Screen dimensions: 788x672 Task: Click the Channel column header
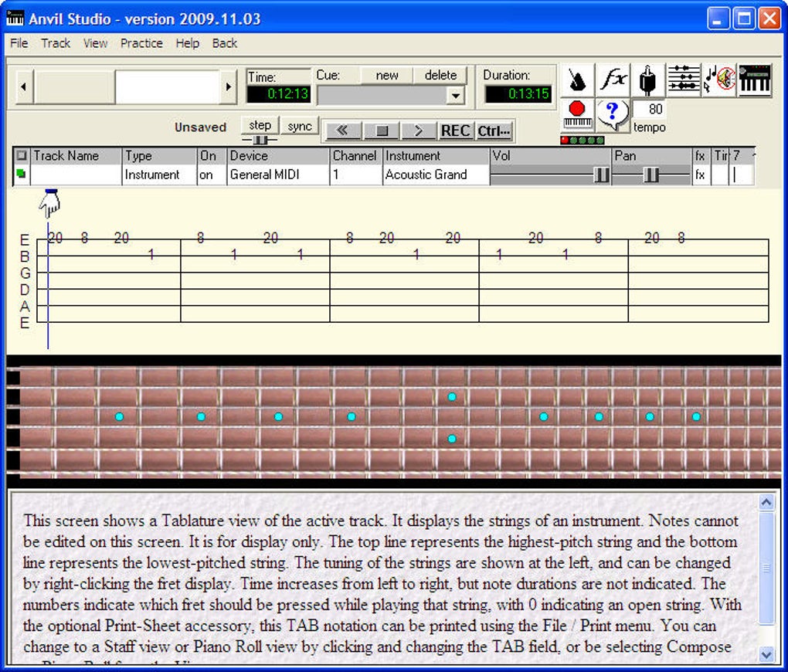tap(356, 156)
